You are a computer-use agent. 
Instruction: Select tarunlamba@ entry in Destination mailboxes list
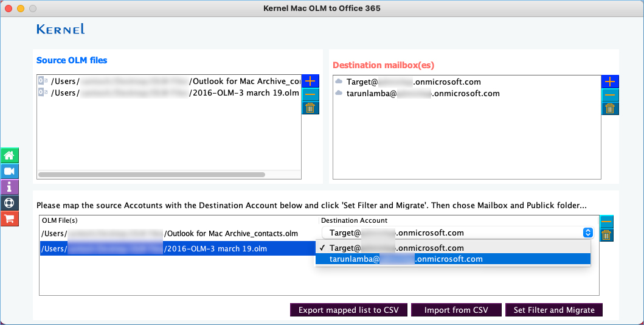click(x=466, y=93)
